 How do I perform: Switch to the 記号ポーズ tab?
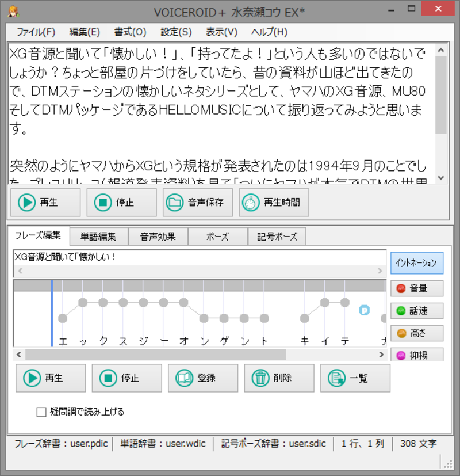click(277, 237)
